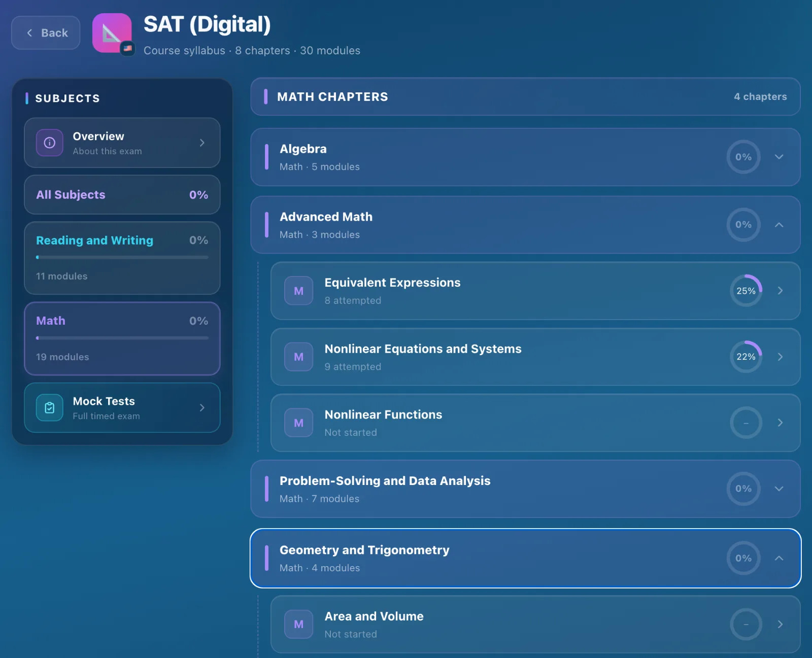Open Equivalent Expressions via its right arrow
Screen dimensions: 812x658
pyautogui.click(x=780, y=291)
